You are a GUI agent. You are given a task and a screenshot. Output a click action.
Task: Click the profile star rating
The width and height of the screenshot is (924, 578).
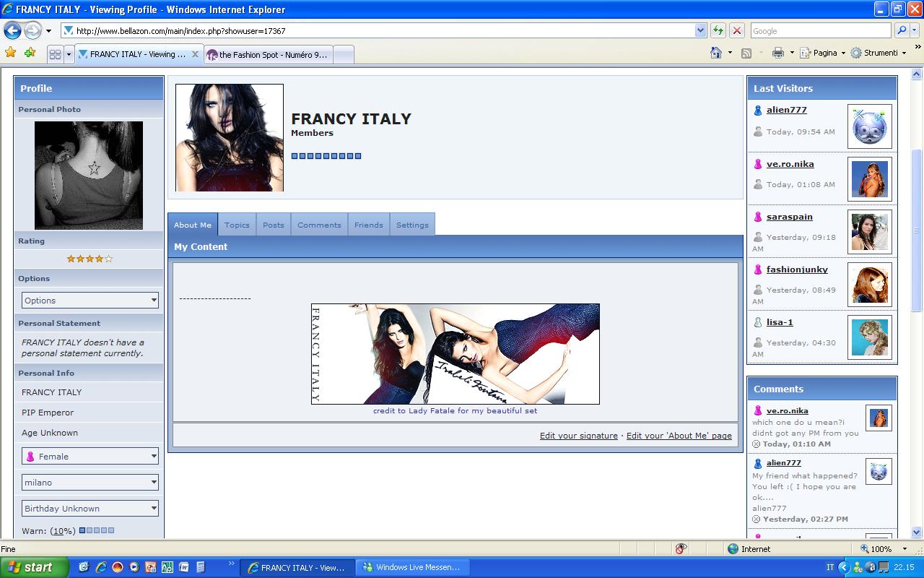click(x=90, y=259)
